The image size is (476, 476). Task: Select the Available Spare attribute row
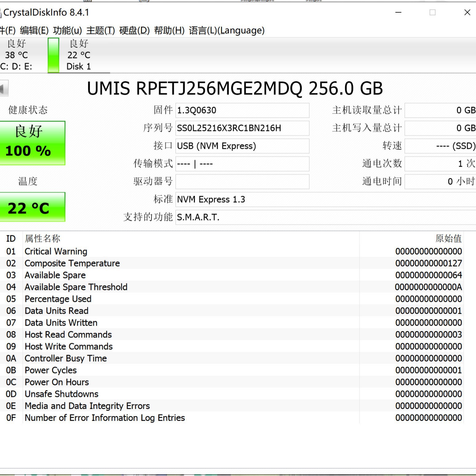tap(232, 275)
